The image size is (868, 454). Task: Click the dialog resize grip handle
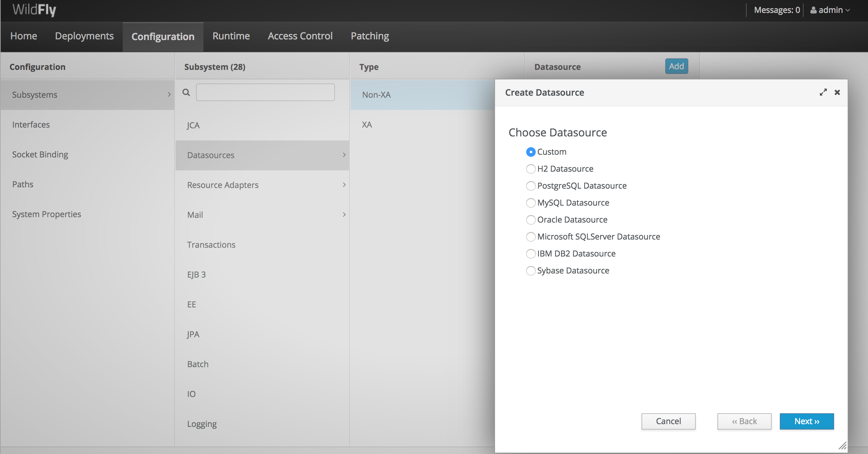pos(843,446)
